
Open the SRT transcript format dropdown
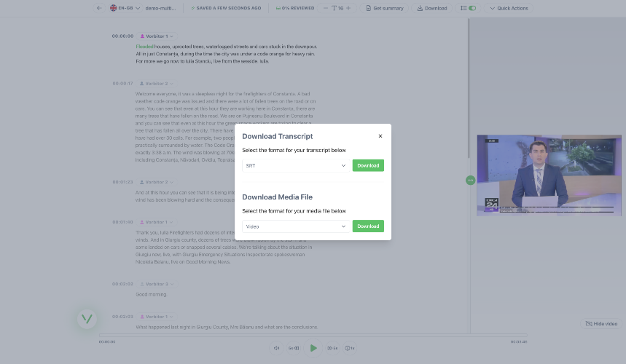pyautogui.click(x=296, y=165)
